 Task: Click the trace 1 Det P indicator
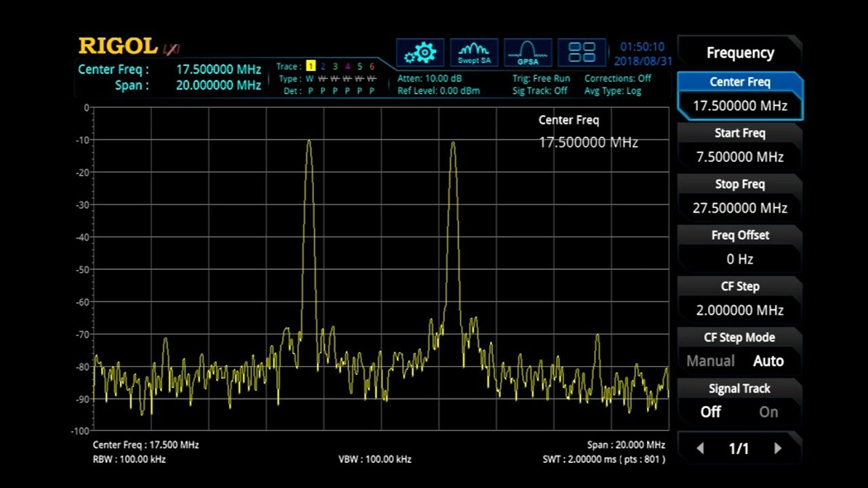311,91
